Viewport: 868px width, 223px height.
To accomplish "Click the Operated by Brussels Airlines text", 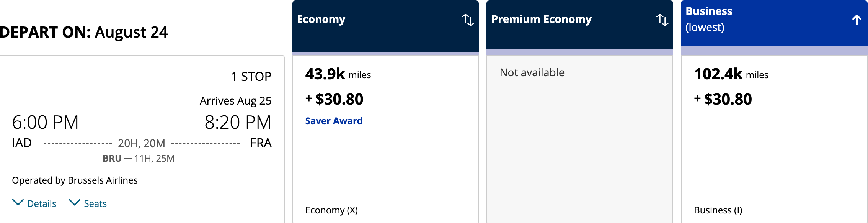I will tap(75, 180).
